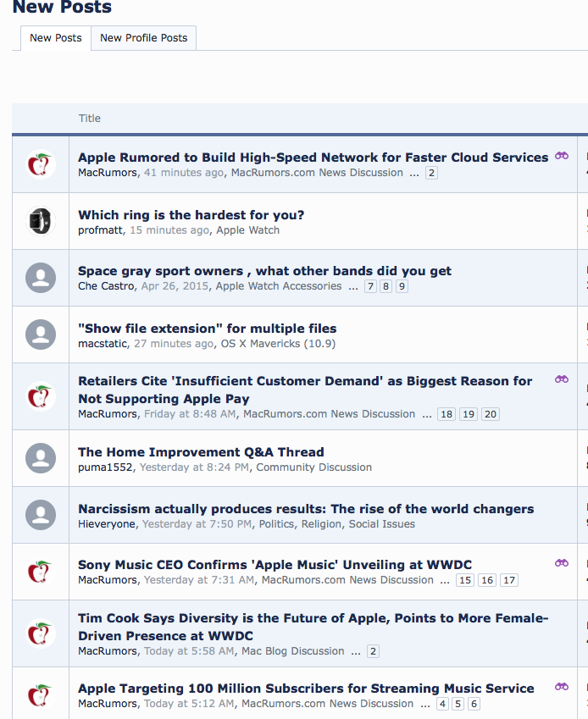The height and width of the screenshot is (719, 588).
Task: Click 'Yesterday at 8:24 PM' timestamp
Action: point(194,467)
